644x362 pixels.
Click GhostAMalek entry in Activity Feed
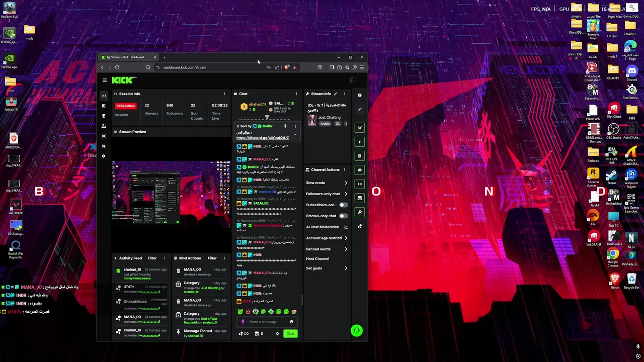tap(140, 305)
